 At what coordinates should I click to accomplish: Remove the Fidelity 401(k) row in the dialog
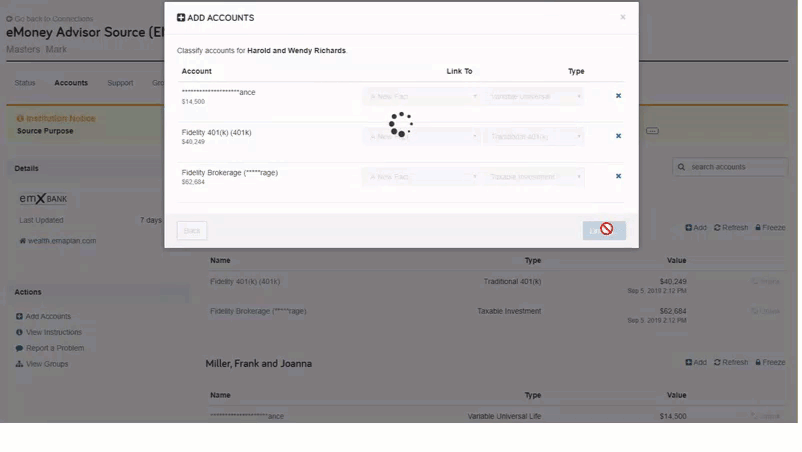[618, 136]
